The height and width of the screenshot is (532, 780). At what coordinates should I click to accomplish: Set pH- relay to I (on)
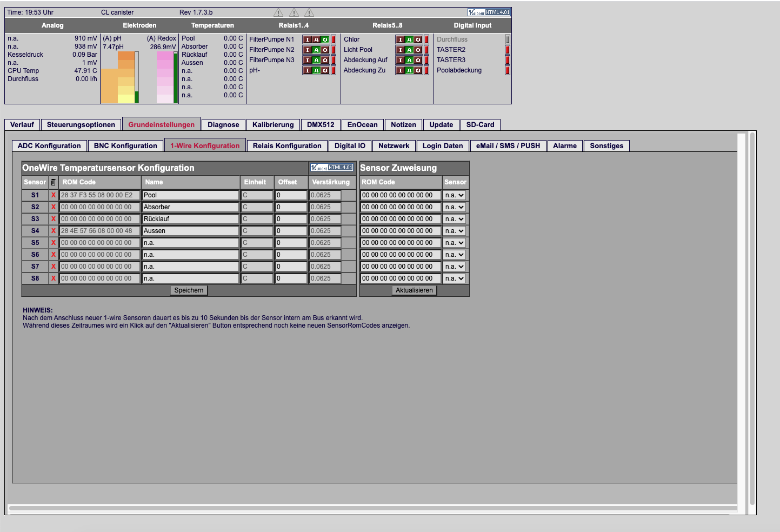[308, 70]
